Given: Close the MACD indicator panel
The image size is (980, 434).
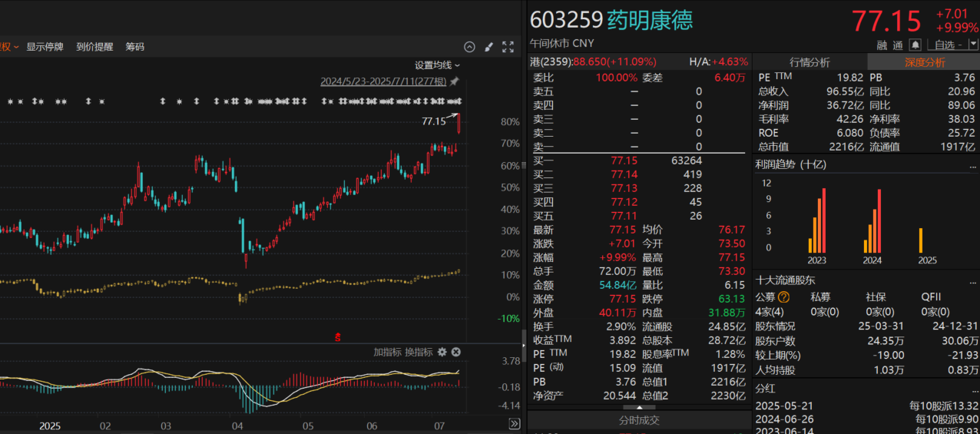Looking at the screenshot, I should 455,352.
